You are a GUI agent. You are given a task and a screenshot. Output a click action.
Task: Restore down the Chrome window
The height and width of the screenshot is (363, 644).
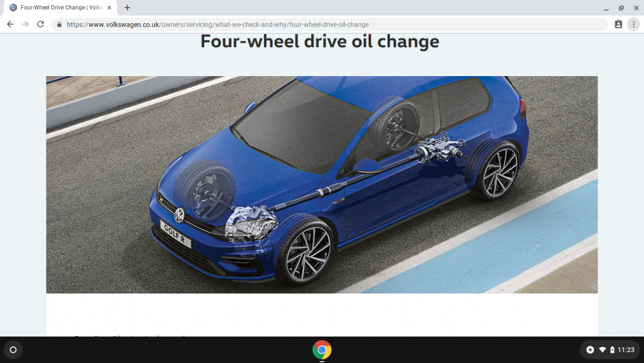pyautogui.click(x=621, y=8)
